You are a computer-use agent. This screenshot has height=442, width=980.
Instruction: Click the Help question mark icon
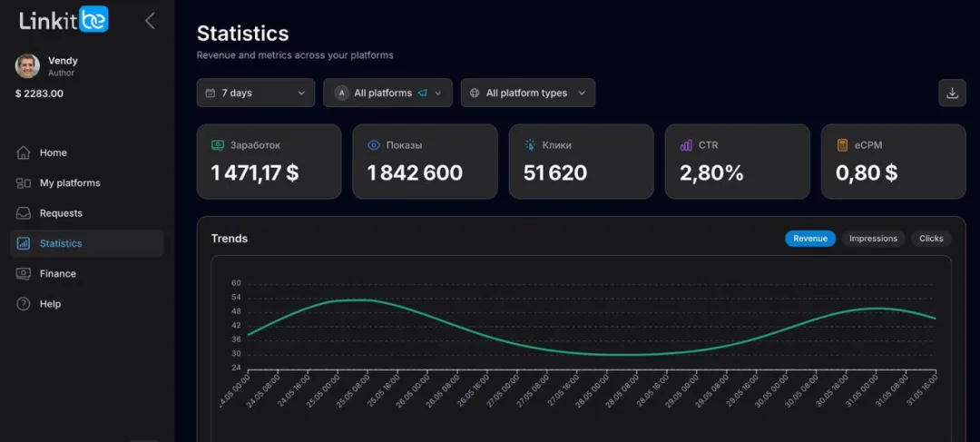23,304
